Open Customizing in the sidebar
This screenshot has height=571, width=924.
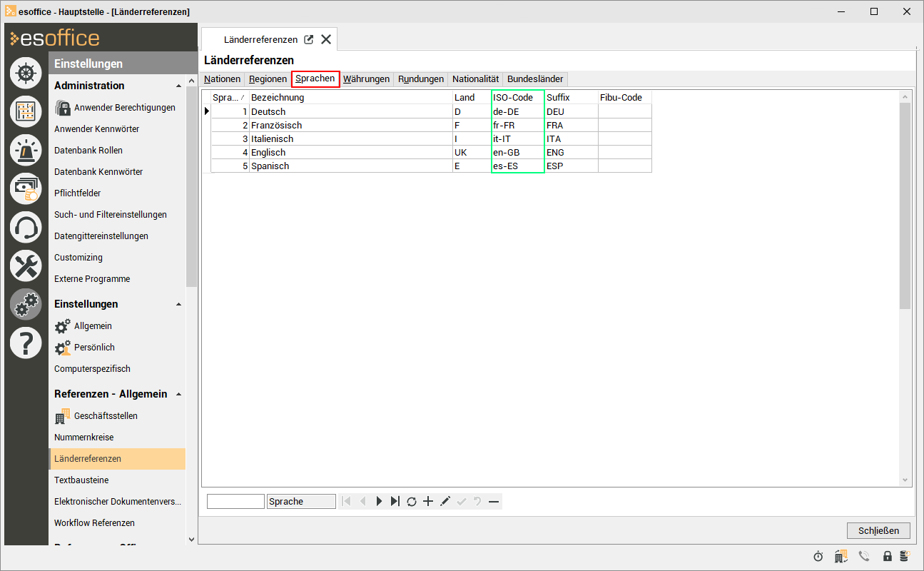78,258
